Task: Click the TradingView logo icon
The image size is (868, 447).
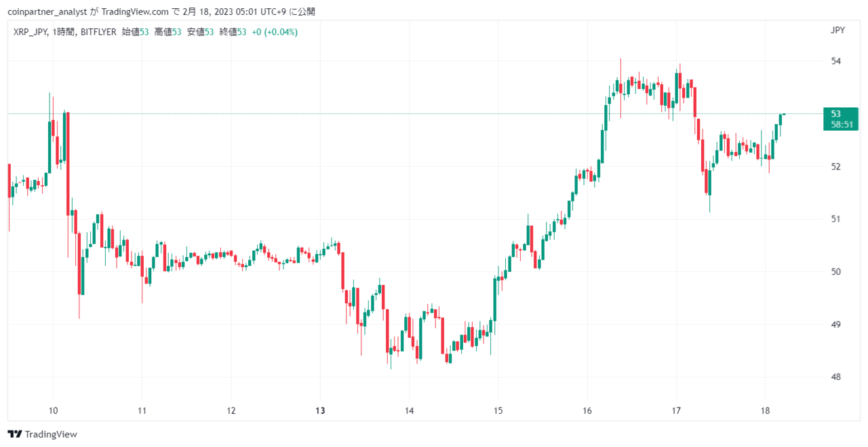Action: point(15,434)
